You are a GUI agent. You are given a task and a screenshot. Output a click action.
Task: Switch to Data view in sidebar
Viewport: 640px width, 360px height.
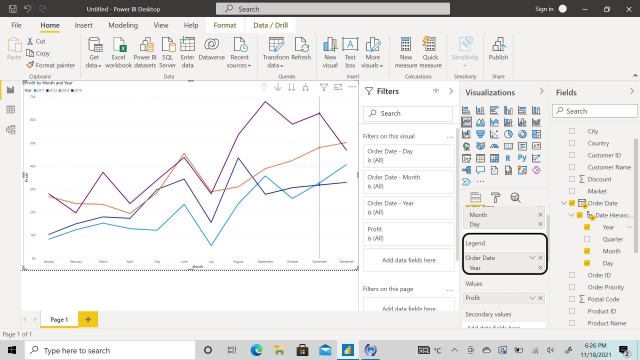click(x=11, y=109)
